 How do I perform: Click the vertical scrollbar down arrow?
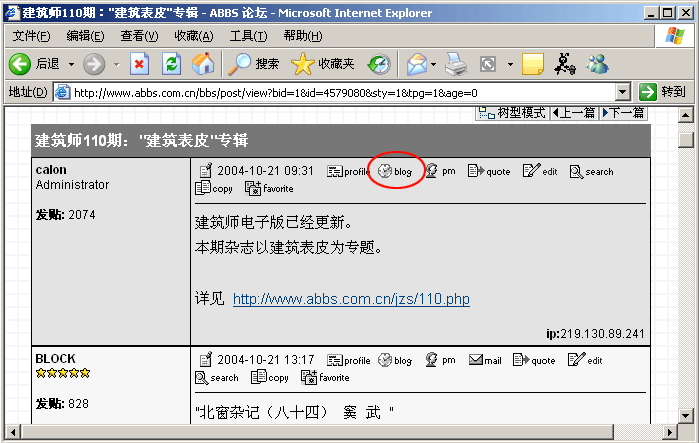click(x=686, y=415)
